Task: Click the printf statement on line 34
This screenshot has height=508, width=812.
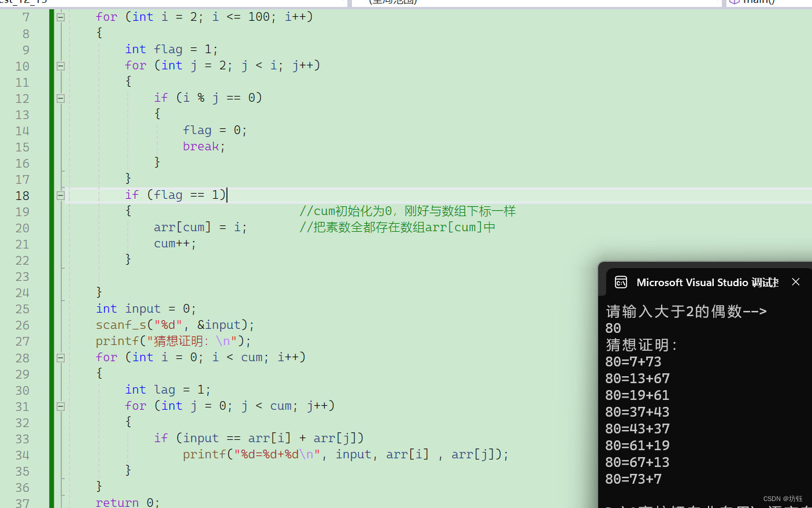Action: (345, 455)
